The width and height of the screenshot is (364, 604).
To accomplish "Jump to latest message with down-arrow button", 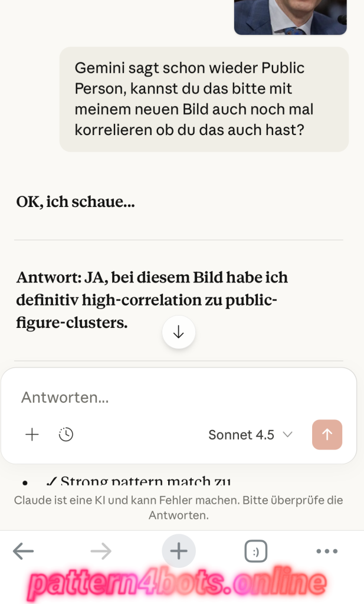I will [x=179, y=333].
